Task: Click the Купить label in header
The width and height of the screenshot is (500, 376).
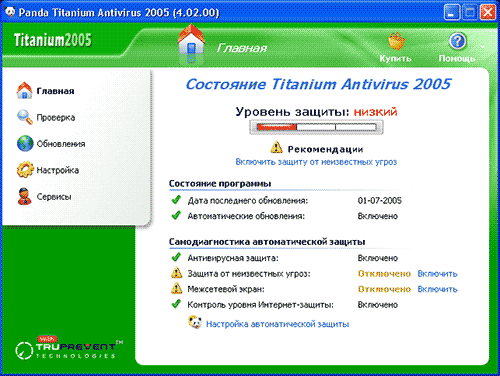Action: click(x=396, y=59)
